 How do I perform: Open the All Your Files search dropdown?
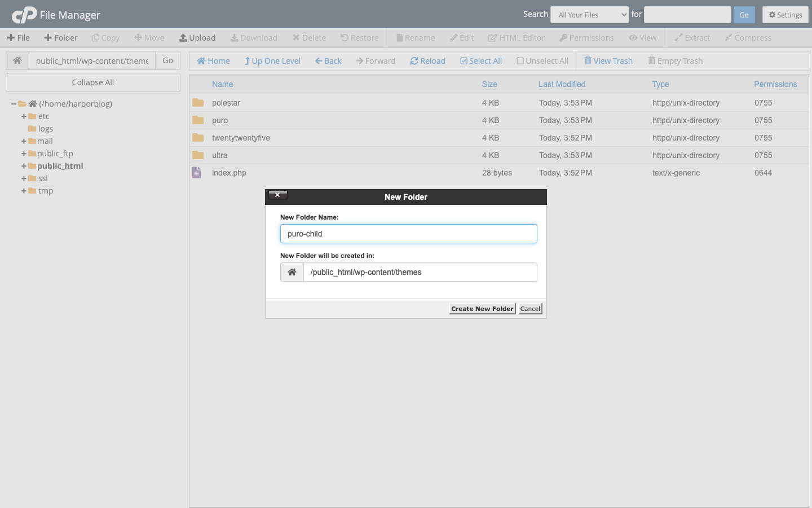point(590,15)
